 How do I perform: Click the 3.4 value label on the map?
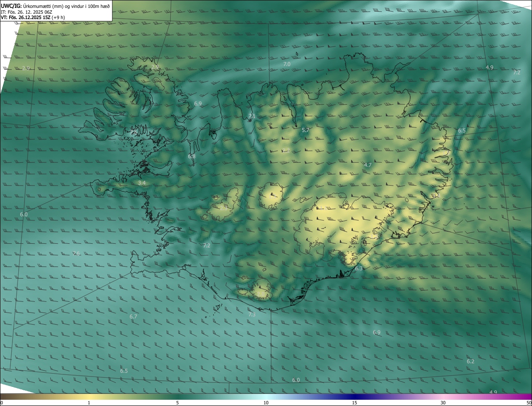coord(142,183)
